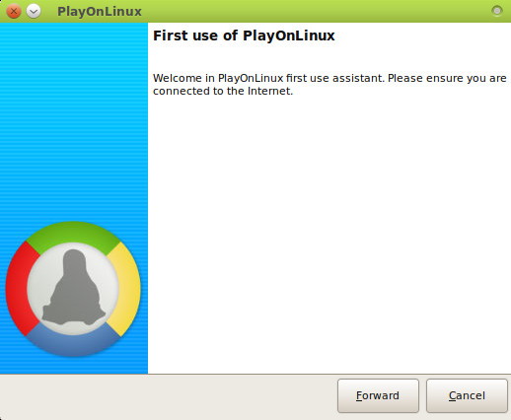511x420 pixels.
Task: Click the penguin silhouette in the logo
Action: click(x=74, y=288)
